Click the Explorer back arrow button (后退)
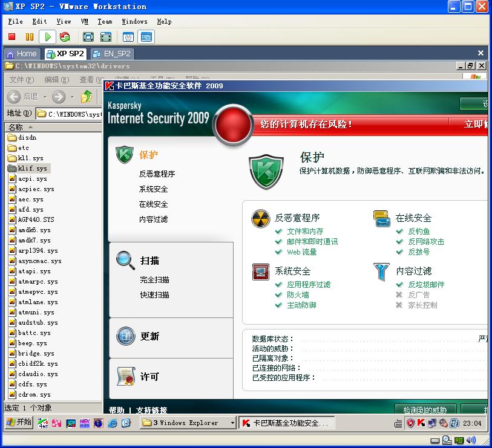The width and height of the screenshot is (492, 448). (14, 97)
